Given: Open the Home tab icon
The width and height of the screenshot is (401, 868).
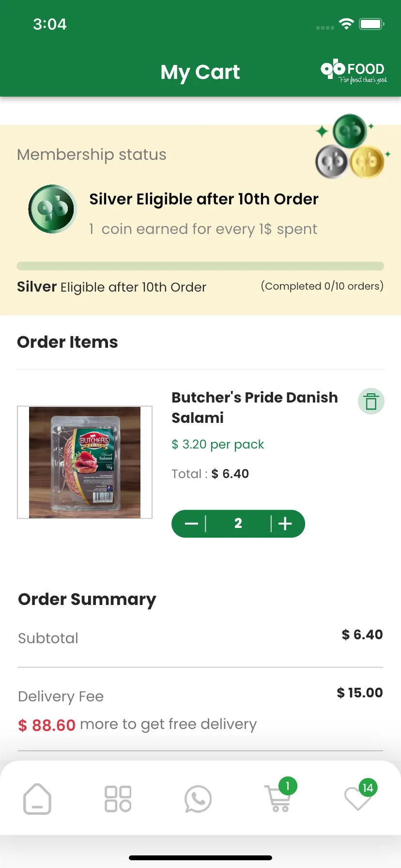Looking at the screenshot, I should click(37, 799).
